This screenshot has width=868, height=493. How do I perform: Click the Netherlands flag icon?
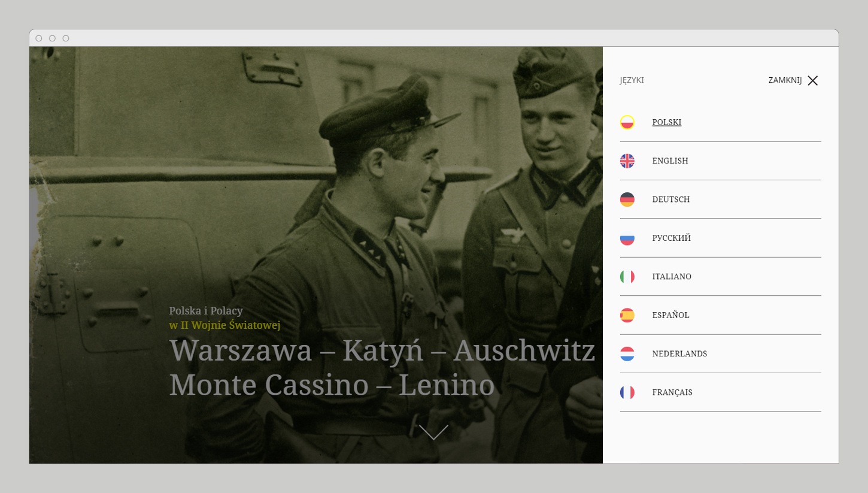627,354
